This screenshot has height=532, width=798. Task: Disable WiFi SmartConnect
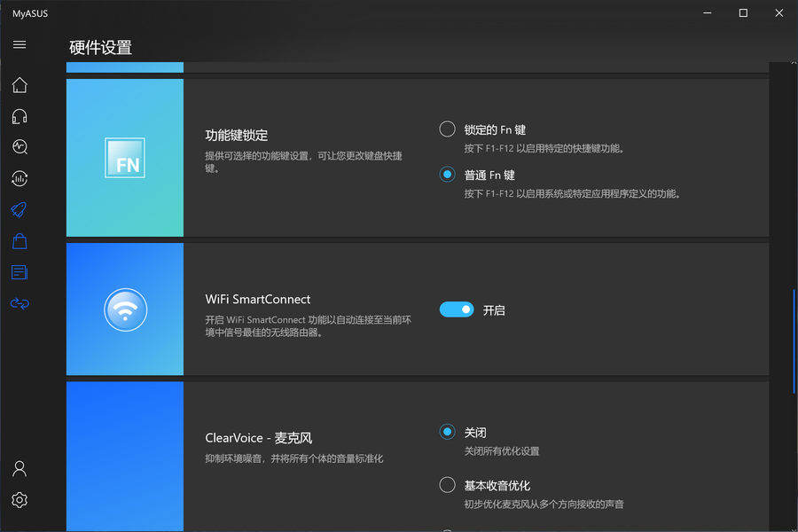[x=456, y=309]
